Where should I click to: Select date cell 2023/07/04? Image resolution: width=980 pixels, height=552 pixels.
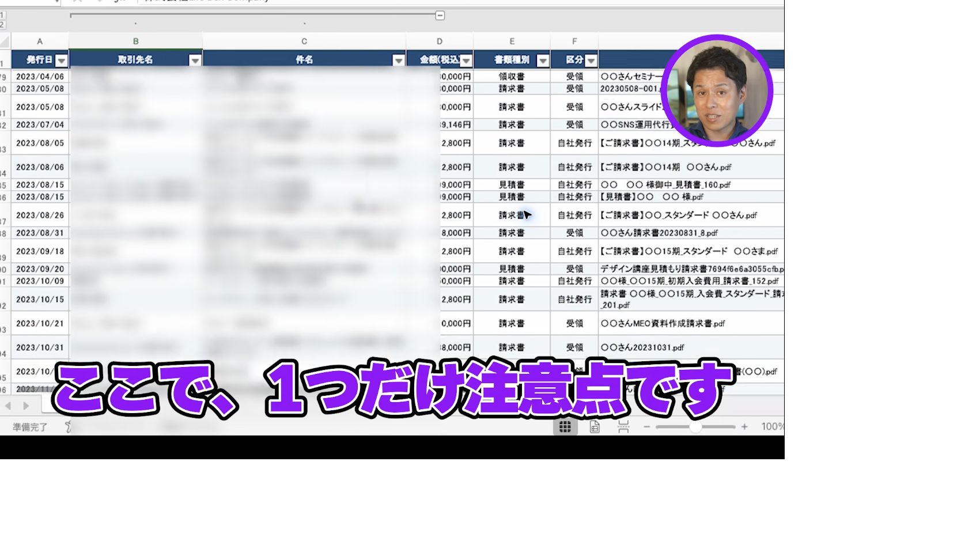point(40,124)
